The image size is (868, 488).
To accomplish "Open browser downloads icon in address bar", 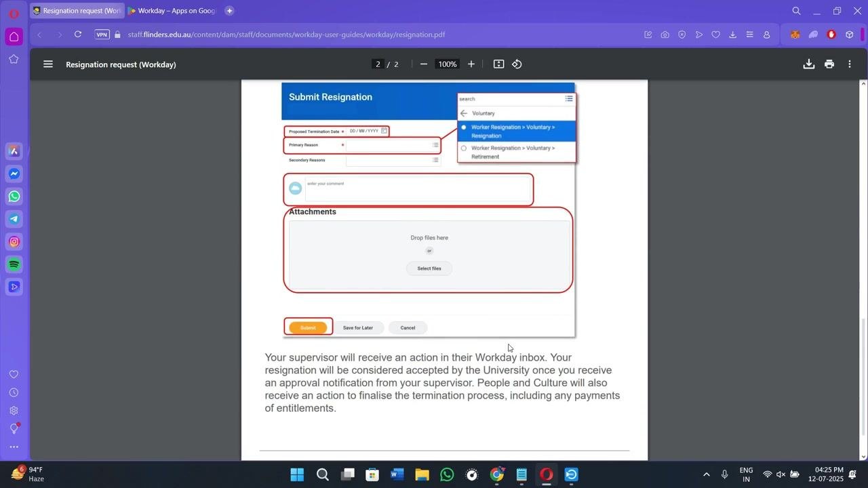I will coord(732,35).
